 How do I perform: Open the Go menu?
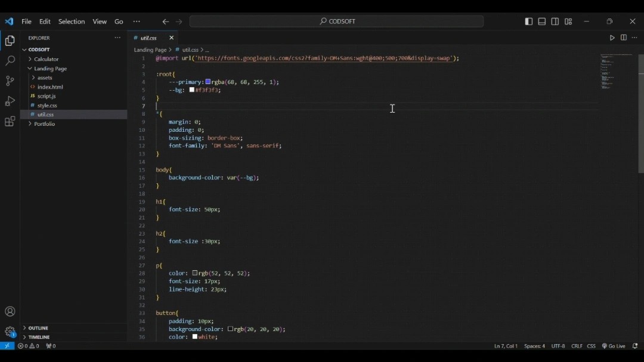click(x=119, y=21)
